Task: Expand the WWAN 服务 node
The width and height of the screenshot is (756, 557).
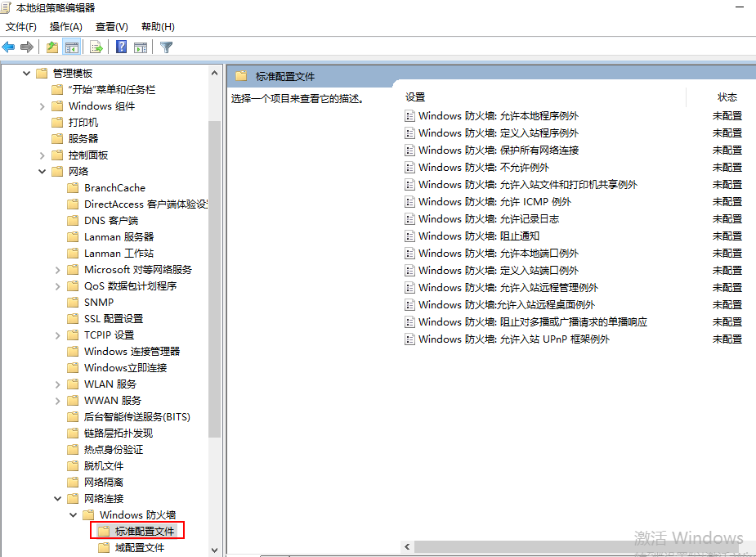Action: click(57, 401)
